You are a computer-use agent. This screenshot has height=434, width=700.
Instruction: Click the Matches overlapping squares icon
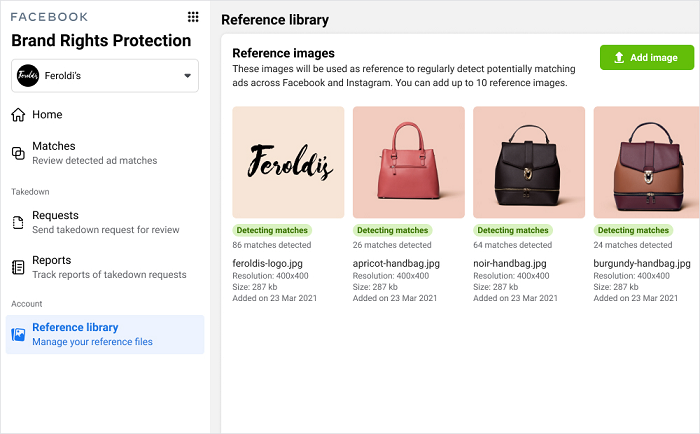pyautogui.click(x=18, y=153)
